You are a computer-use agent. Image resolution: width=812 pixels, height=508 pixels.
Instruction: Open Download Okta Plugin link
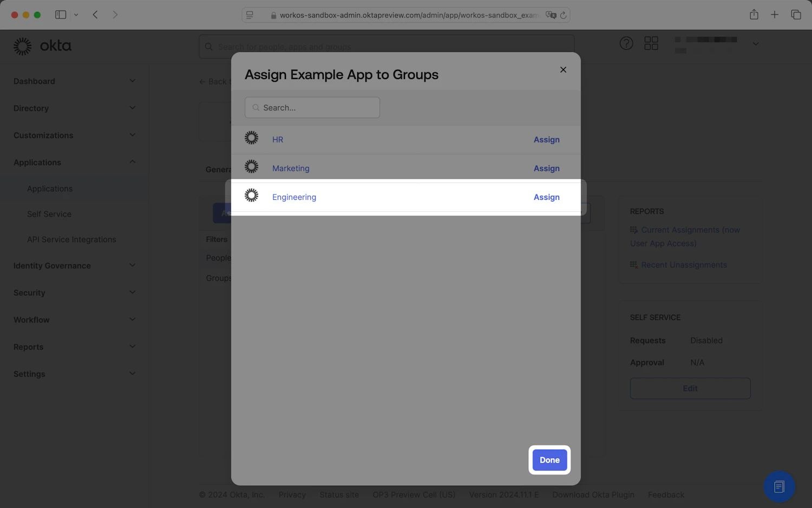coord(593,494)
